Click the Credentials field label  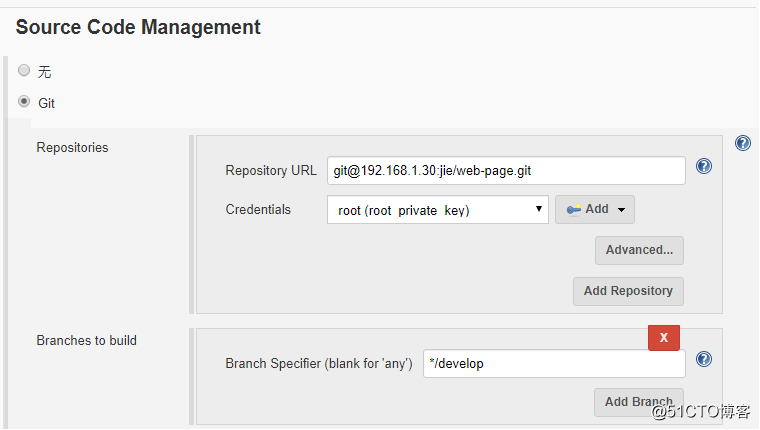258,210
